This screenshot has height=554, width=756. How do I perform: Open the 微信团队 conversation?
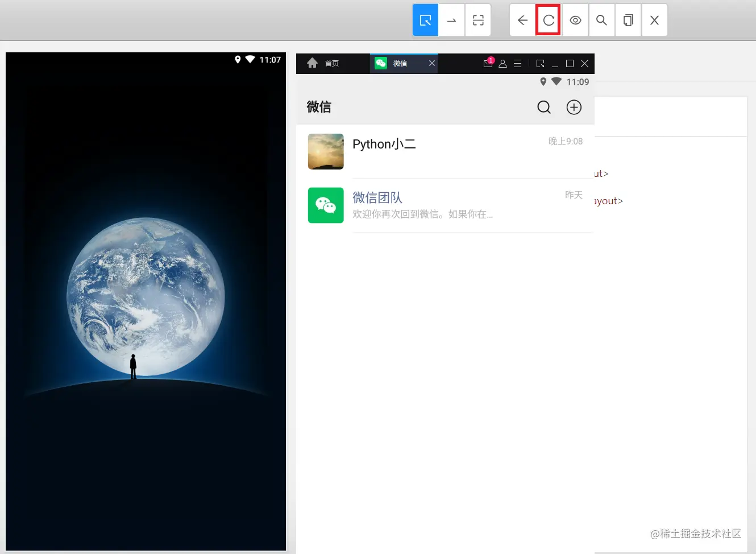(445, 205)
